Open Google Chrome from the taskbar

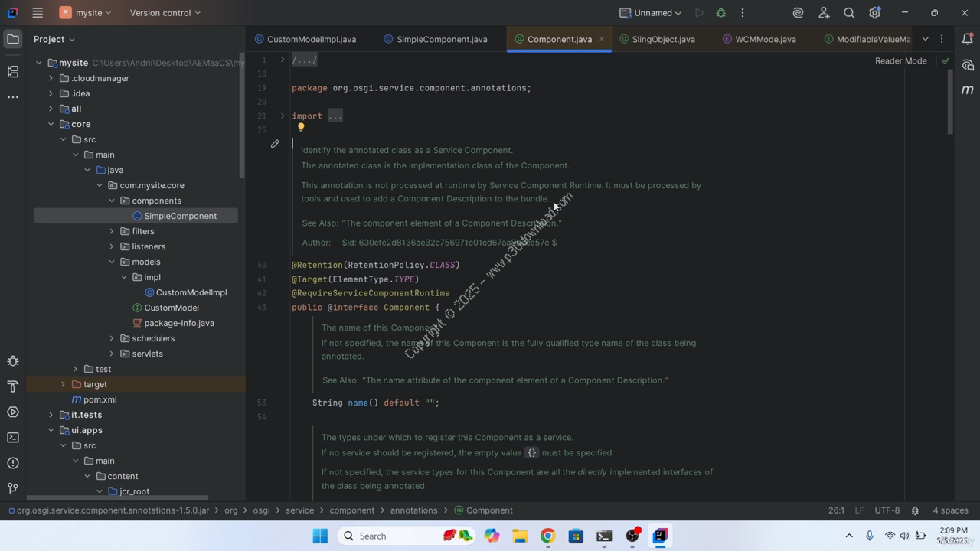(x=547, y=536)
